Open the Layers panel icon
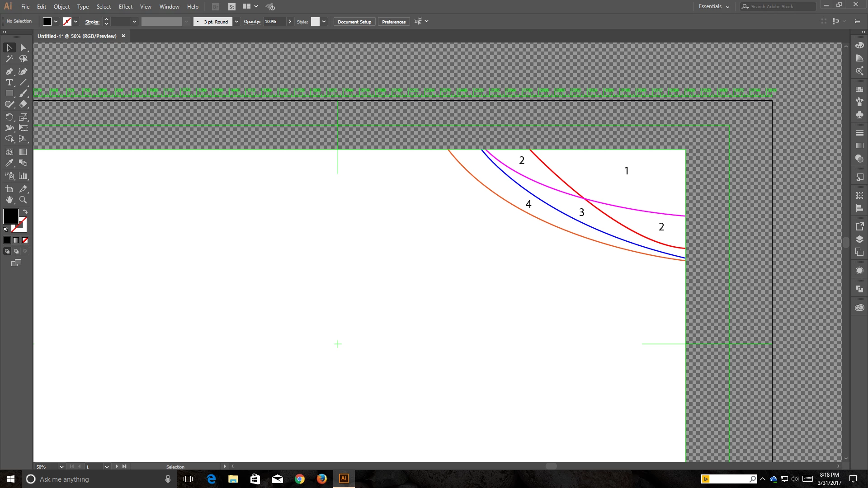868x488 pixels. coord(859,239)
